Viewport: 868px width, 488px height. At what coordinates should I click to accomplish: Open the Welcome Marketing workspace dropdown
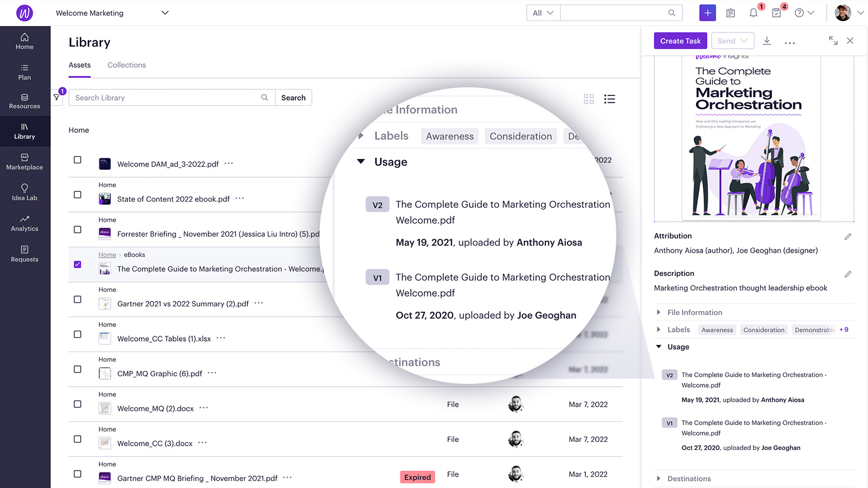112,13
